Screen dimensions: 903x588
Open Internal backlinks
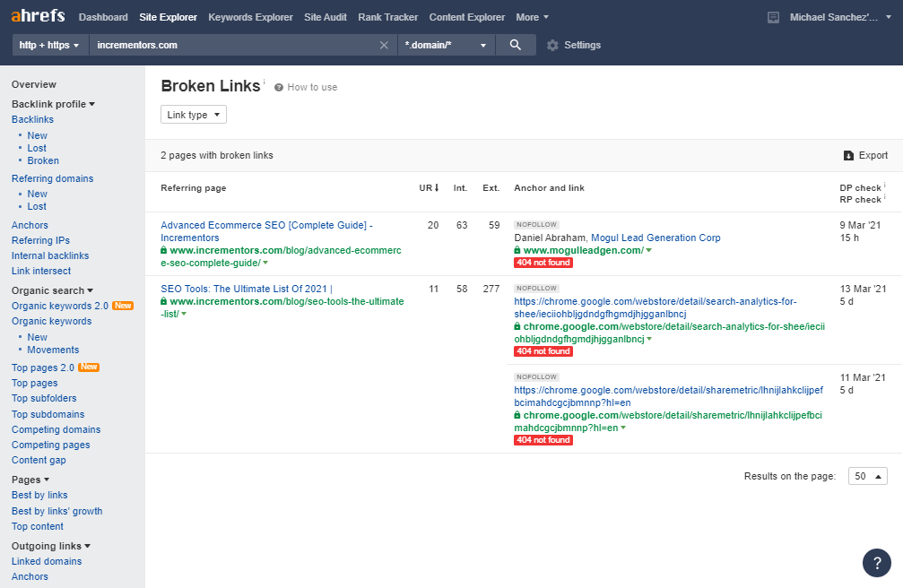coord(50,255)
